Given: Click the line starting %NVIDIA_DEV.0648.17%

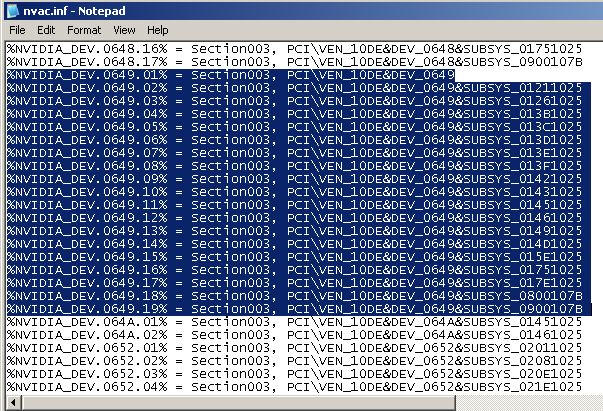Looking at the screenshot, I should 295,62.
